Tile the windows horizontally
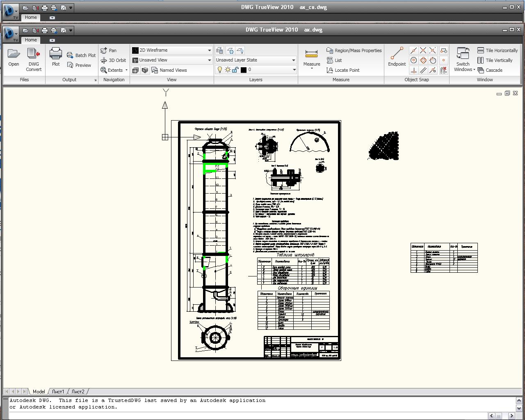The image size is (525, 420). pyautogui.click(x=498, y=50)
